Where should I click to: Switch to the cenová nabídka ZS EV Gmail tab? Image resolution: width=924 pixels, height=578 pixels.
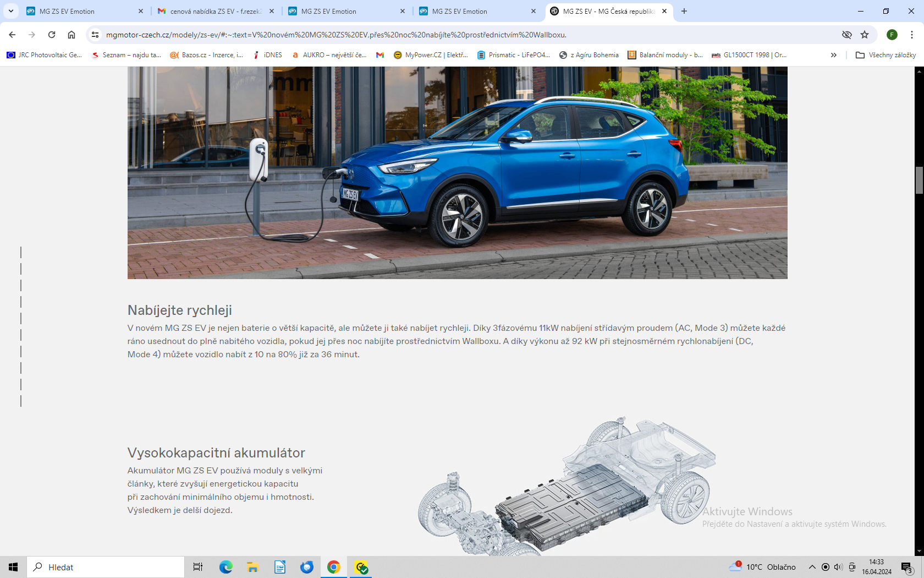(x=216, y=11)
